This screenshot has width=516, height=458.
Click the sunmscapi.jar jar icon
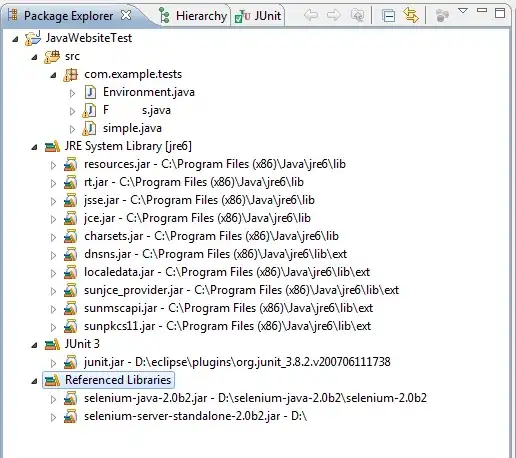tap(70, 308)
